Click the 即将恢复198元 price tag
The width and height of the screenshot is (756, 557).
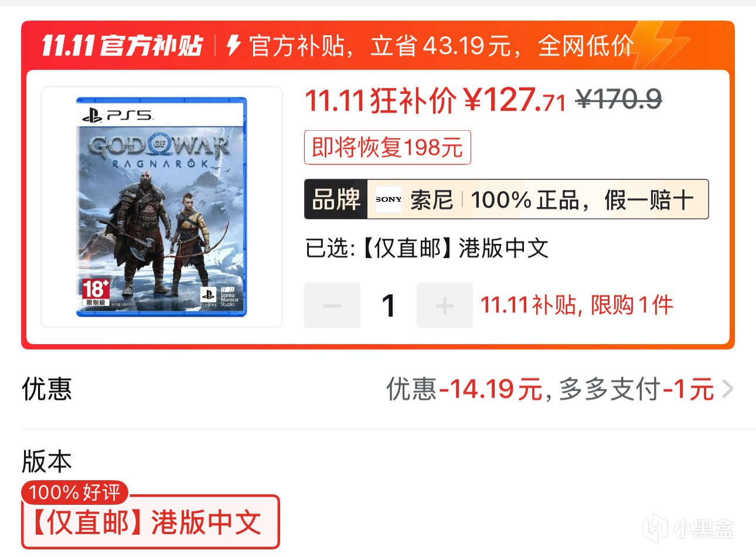point(387,147)
